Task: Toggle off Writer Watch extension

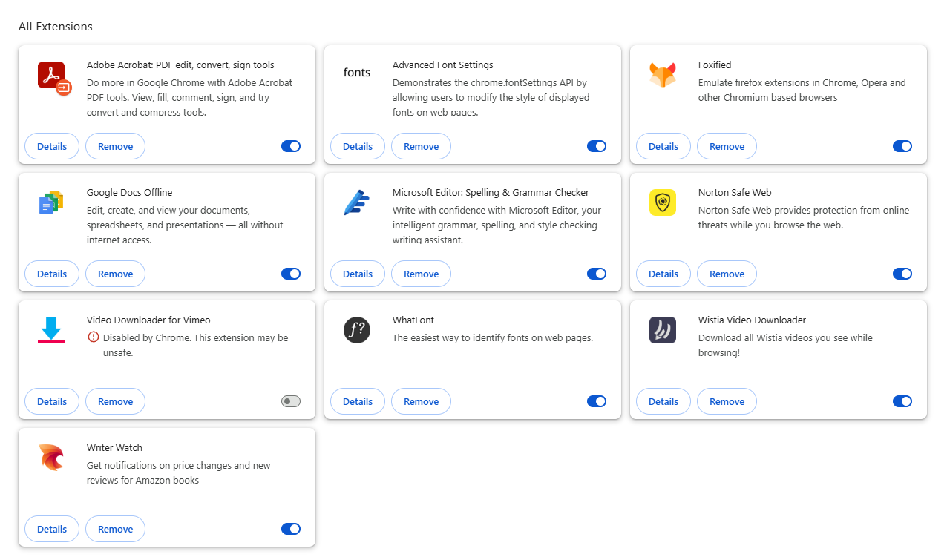Action: coord(291,529)
